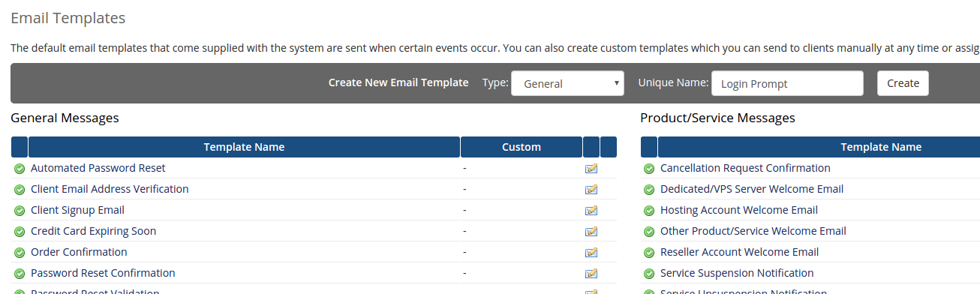
Task: Click the Create New Email Template label
Action: (398, 82)
